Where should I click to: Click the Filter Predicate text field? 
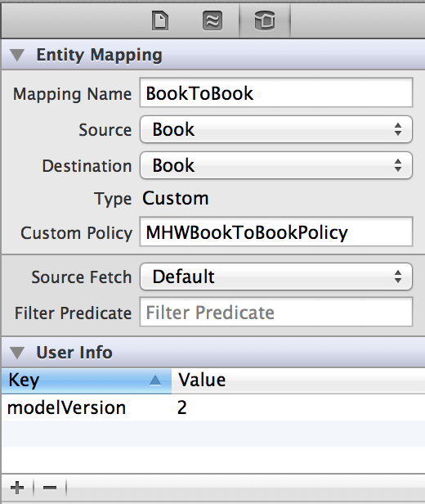(x=276, y=312)
